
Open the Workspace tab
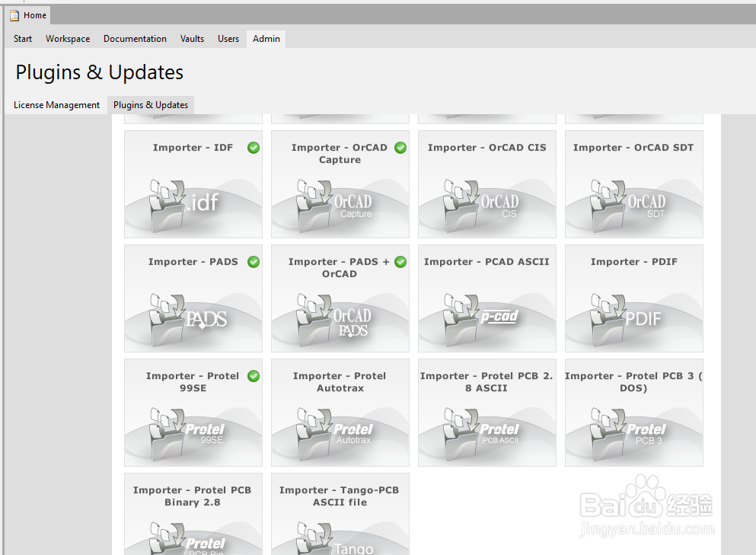click(68, 39)
